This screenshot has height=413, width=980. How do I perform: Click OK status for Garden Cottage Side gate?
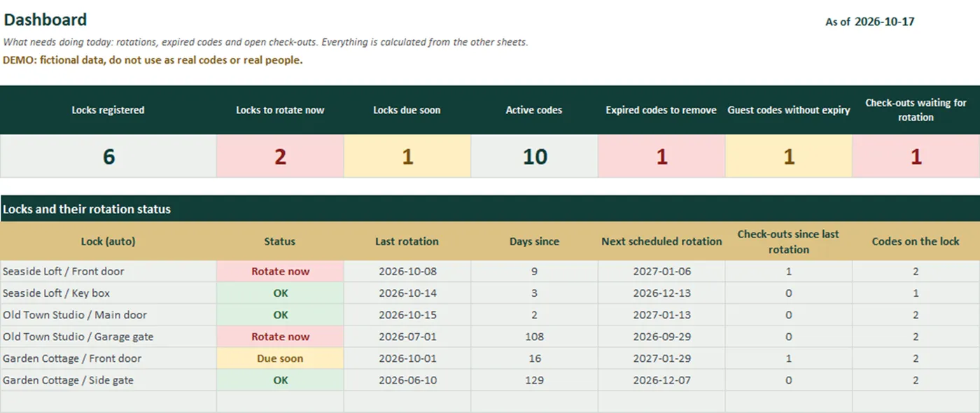click(280, 380)
